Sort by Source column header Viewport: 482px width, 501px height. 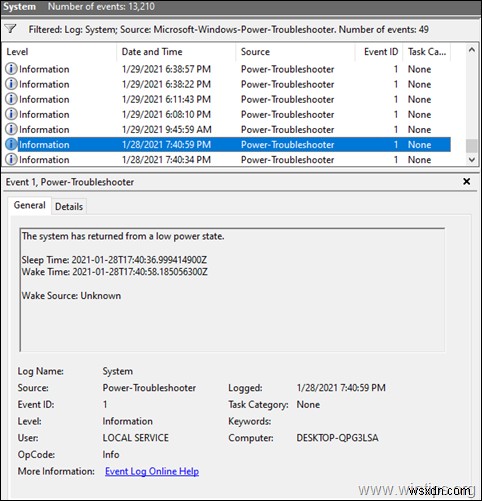pyautogui.click(x=295, y=52)
